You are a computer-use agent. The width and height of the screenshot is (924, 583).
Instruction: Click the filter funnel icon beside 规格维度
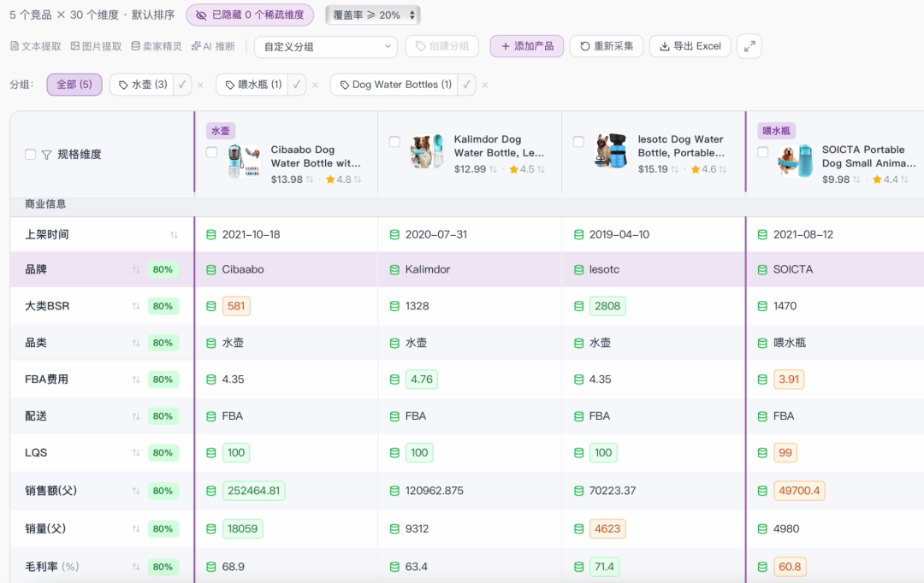pyautogui.click(x=46, y=155)
